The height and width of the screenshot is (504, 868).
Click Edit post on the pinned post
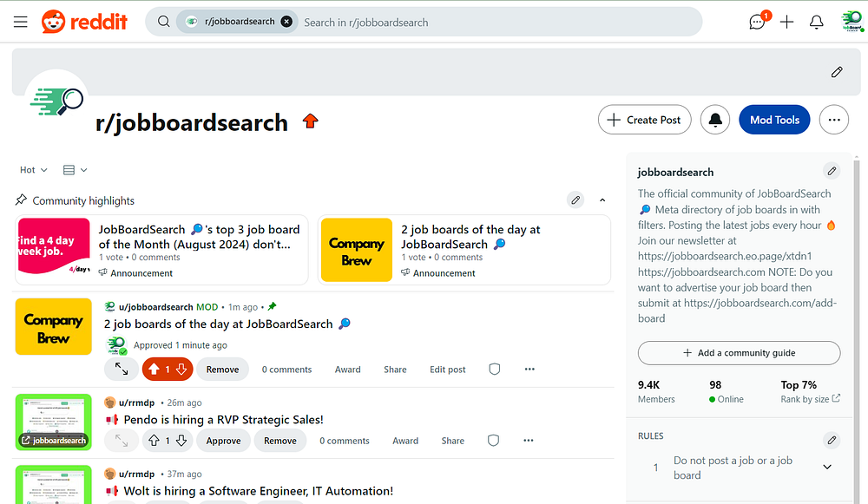(447, 369)
